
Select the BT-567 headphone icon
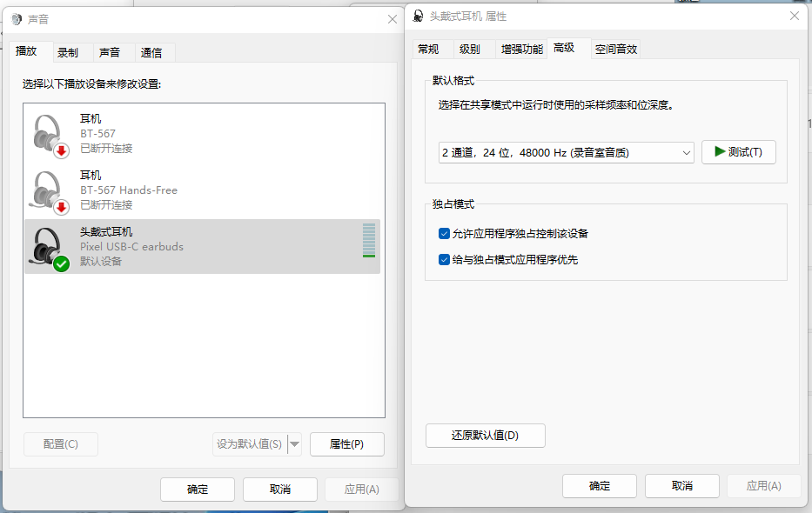pos(50,136)
